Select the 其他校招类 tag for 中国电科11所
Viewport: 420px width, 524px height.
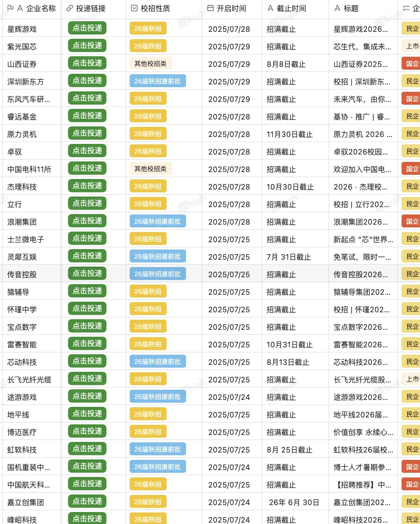click(x=150, y=169)
